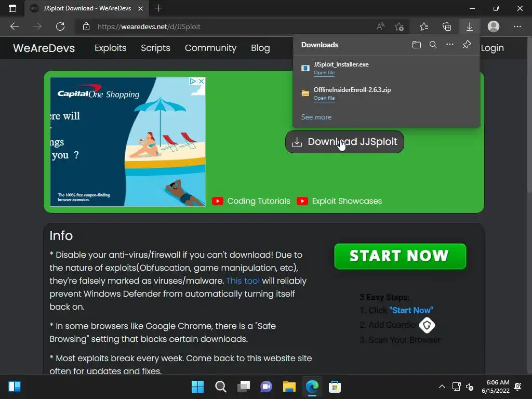This screenshot has height=399, width=532.
Task: Open the Exploits nav menu
Action: point(111,48)
